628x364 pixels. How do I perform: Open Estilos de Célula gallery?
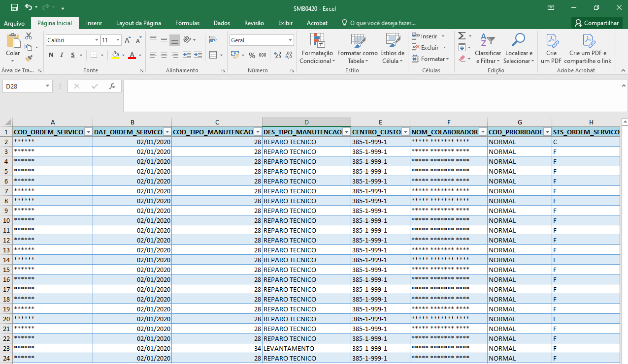pyautogui.click(x=393, y=49)
